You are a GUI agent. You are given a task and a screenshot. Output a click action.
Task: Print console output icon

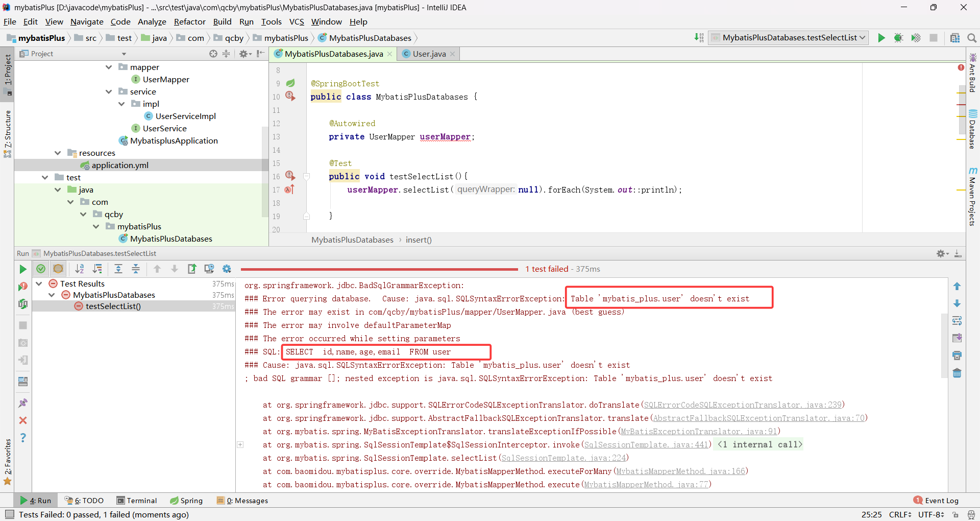tap(957, 356)
